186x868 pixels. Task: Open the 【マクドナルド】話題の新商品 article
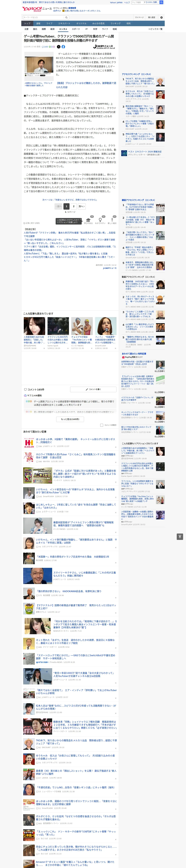coord(76,607)
